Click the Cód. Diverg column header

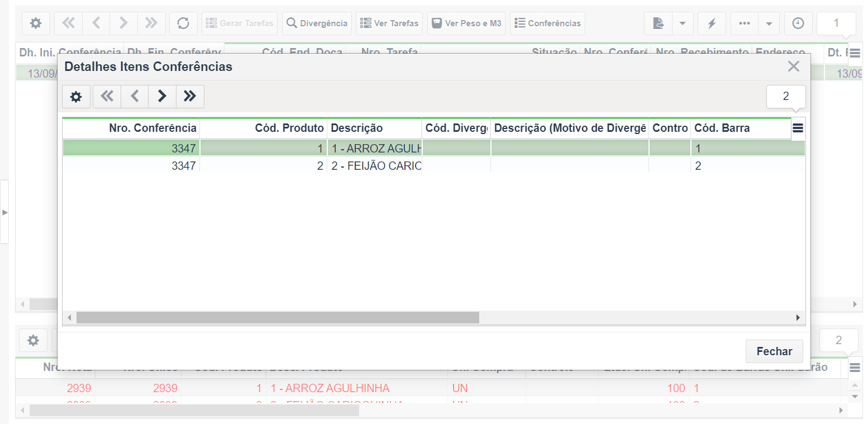tap(456, 128)
